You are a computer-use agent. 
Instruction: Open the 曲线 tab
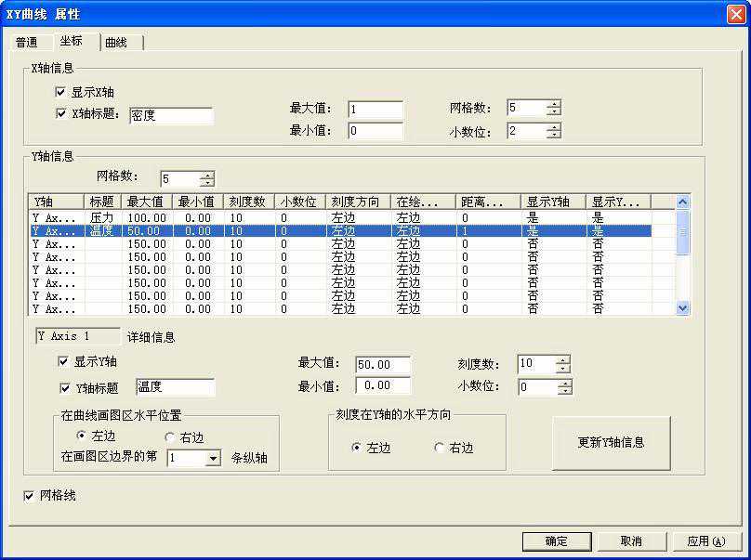(116, 43)
